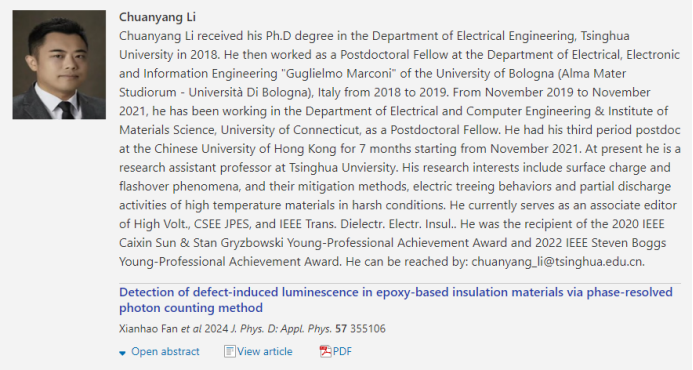Click Chuanyang Li's portrait photo

59,65
